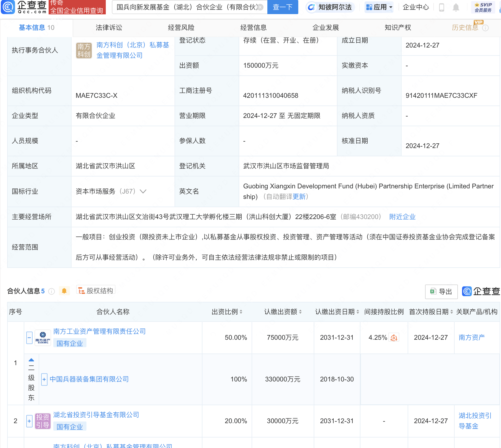Click the 4.25% indirect shareholding value
Image resolution: width=501 pixels, height=448 pixels.
(x=378, y=338)
